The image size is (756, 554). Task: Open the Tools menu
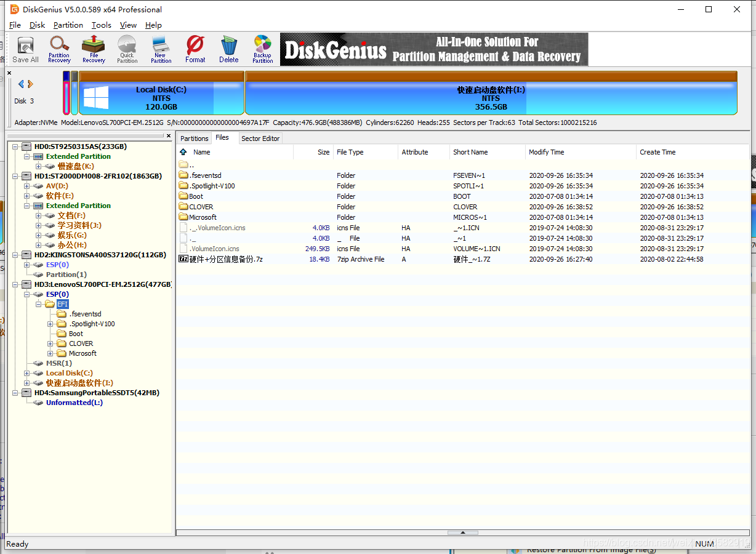pos(102,25)
